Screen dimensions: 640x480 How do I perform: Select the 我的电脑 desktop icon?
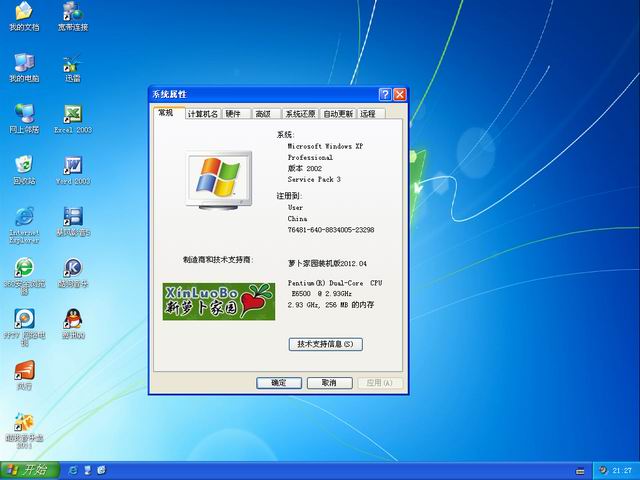click(x=24, y=68)
